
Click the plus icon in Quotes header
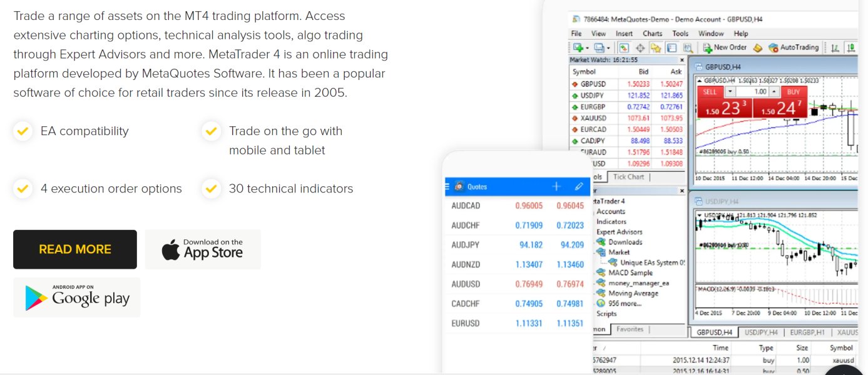(x=556, y=186)
